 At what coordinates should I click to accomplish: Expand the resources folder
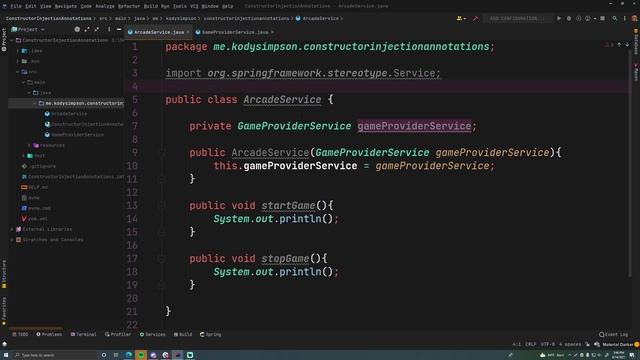(x=29, y=145)
